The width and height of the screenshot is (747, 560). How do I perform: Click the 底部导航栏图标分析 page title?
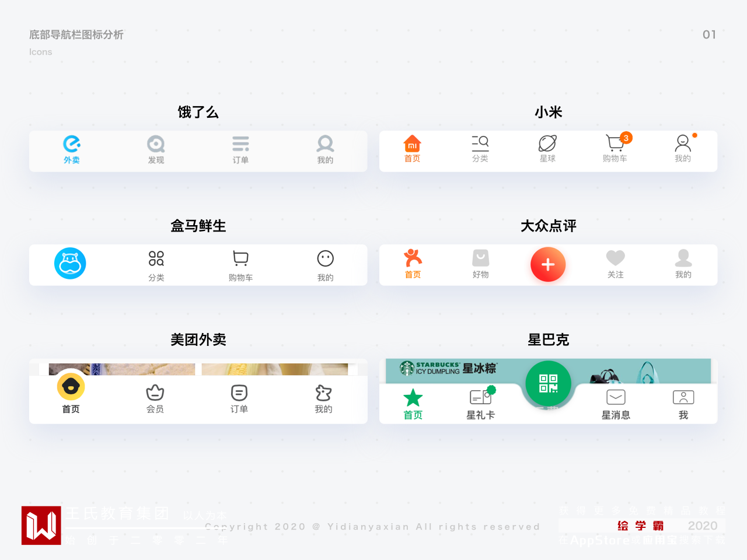tap(76, 34)
